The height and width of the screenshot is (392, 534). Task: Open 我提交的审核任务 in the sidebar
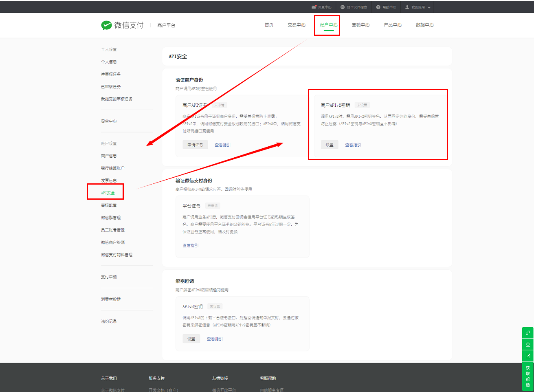click(116, 99)
